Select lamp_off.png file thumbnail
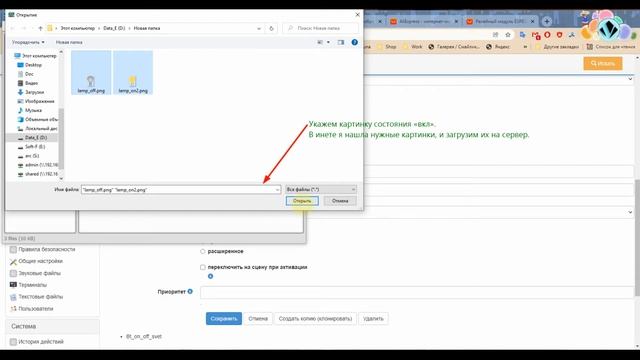640x360 pixels. click(91, 73)
